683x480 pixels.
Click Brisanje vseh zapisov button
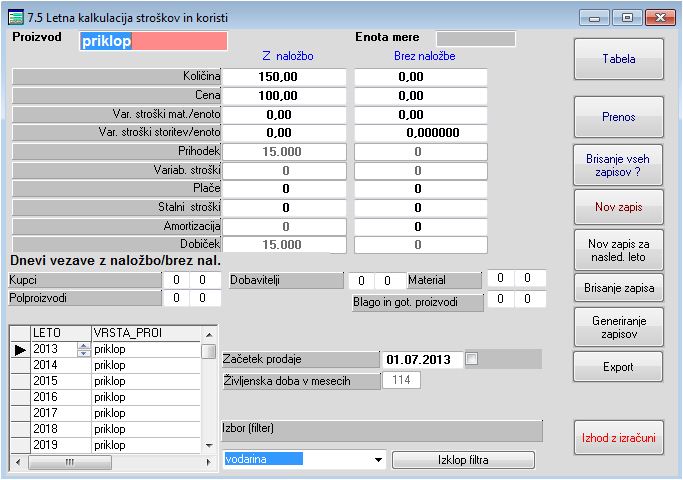tap(618, 164)
